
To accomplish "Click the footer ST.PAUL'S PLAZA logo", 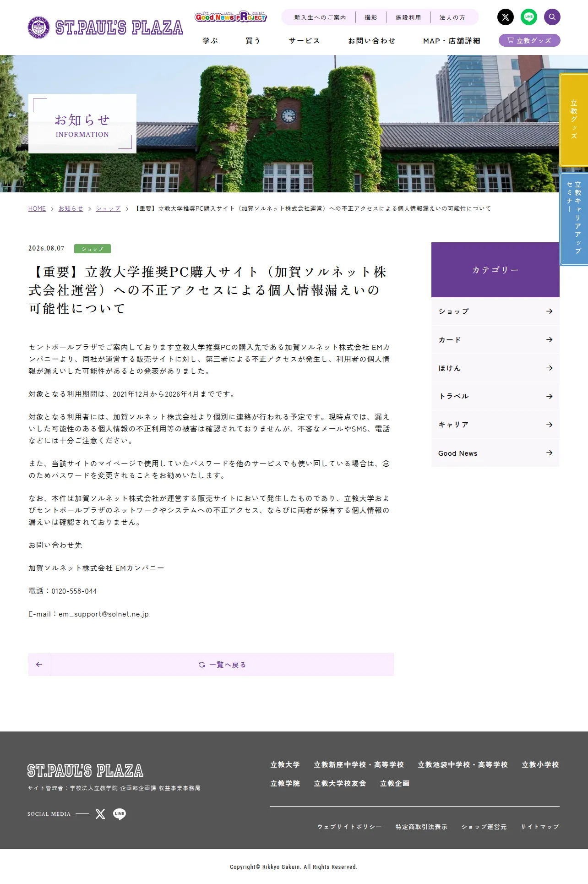I will tap(85, 770).
